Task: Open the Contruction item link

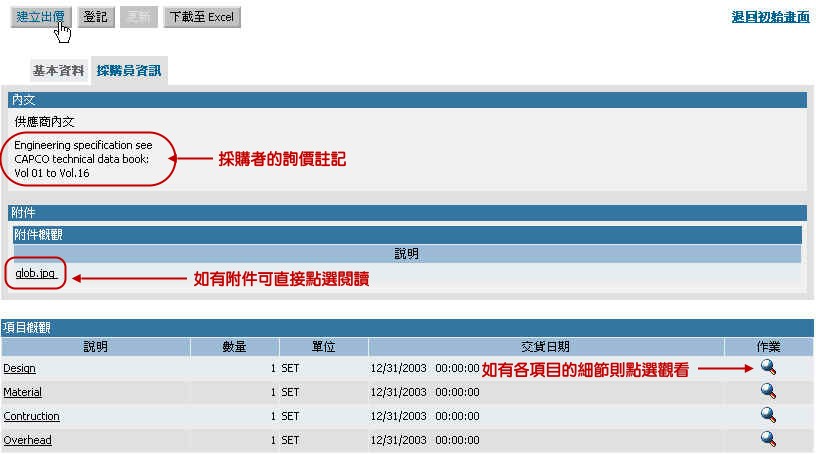Action: click(x=32, y=416)
